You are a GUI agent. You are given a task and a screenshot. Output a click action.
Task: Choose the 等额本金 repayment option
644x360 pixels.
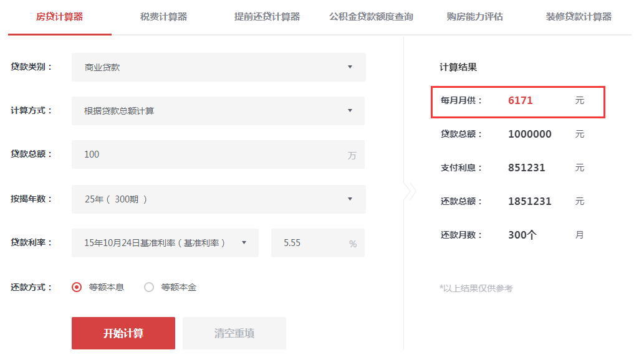click(x=149, y=287)
